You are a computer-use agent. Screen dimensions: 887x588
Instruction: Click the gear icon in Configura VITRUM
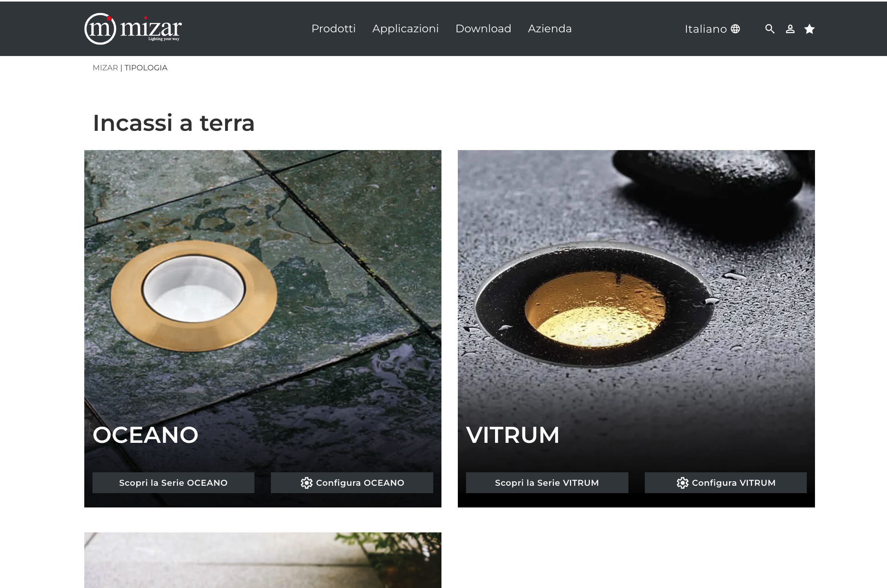tap(682, 483)
